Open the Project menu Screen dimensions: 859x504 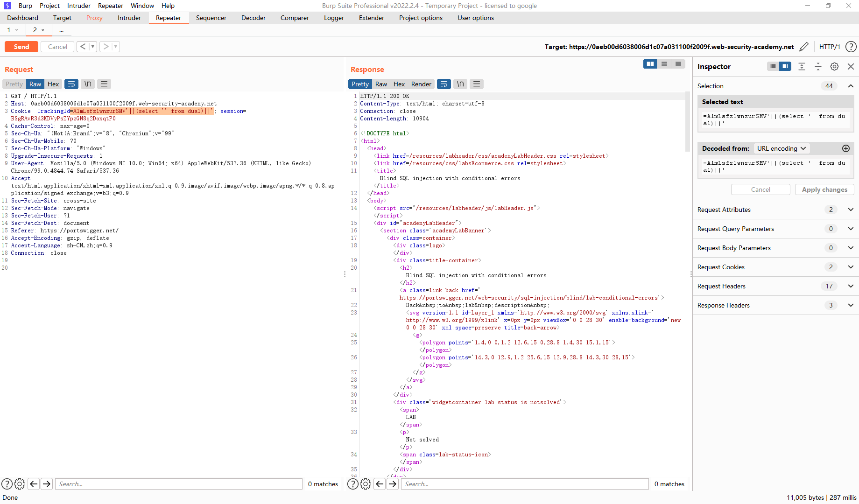(x=49, y=6)
